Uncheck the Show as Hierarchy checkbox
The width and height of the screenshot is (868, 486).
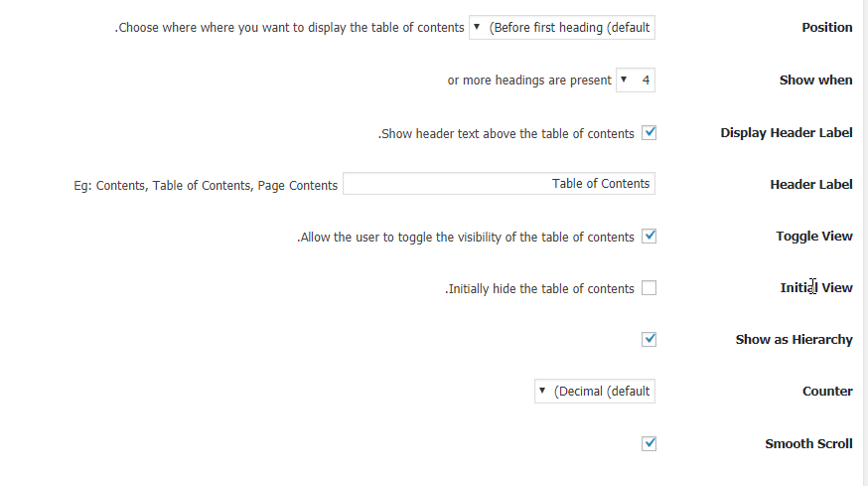[649, 339]
